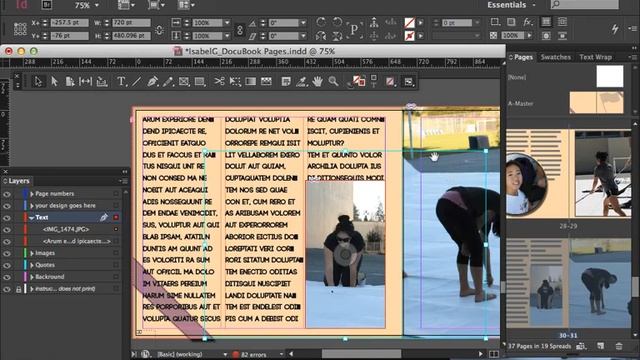This screenshot has width=640, height=360.
Task: Select the A-Master page thumbnail
Action: 596,102
